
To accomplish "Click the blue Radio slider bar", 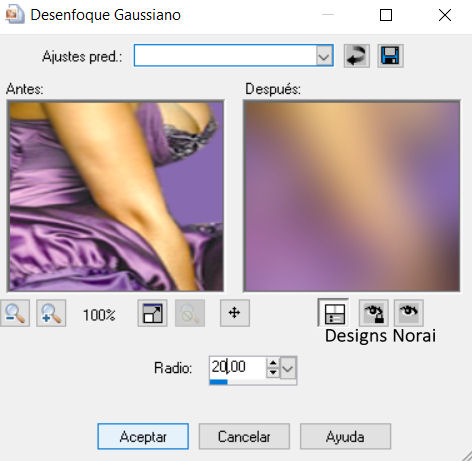I will coord(253,382).
